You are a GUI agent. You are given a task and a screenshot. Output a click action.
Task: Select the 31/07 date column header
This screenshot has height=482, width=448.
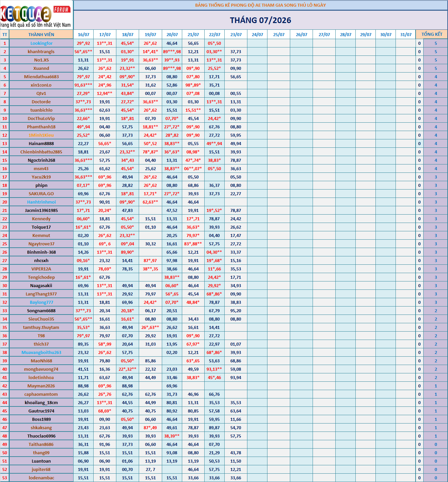pyautogui.click(x=406, y=34)
